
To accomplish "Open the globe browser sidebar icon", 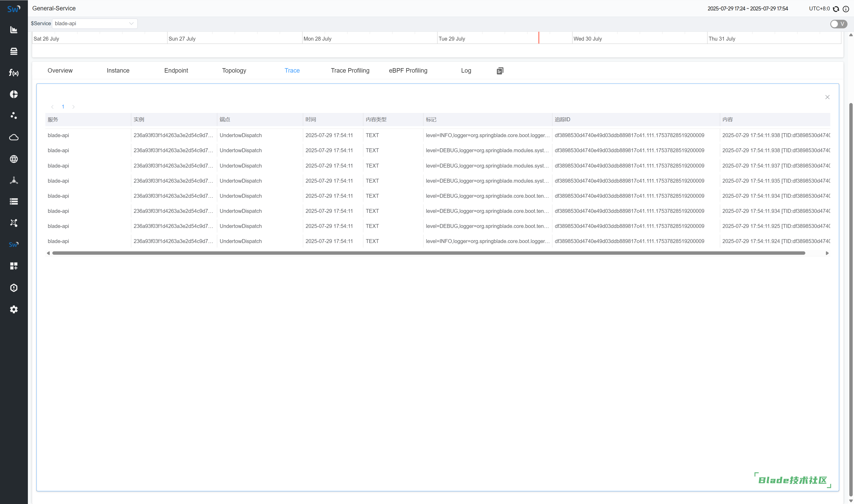I will click(14, 159).
